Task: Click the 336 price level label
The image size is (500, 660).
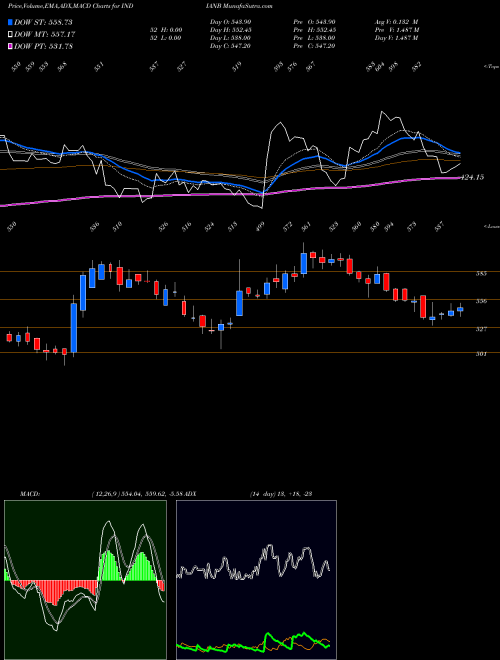Action: pyautogui.click(x=481, y=301)
